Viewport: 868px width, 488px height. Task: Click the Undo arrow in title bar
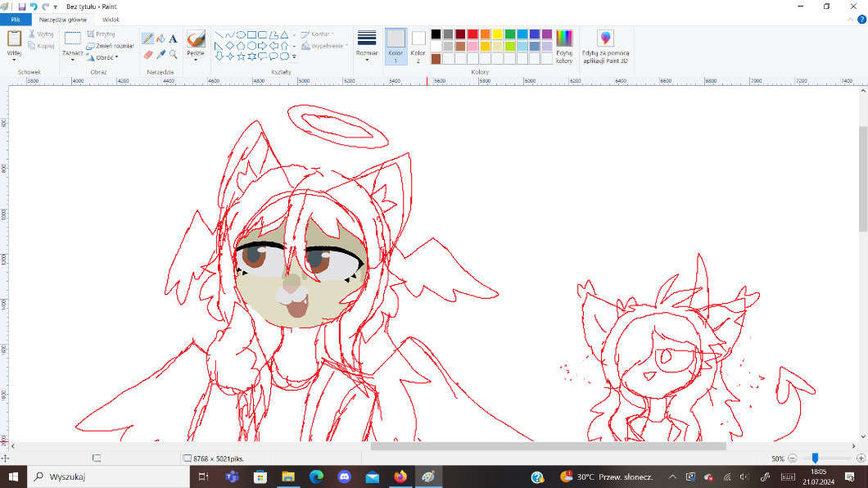pyautogui.click(x=34, y=6)
